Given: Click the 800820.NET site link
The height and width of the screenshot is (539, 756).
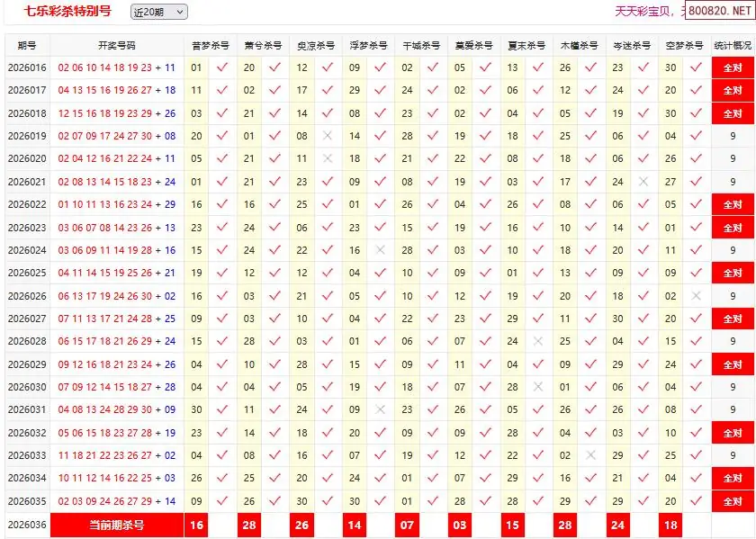Looking at the screenshot, I should [x=721, y=12].
